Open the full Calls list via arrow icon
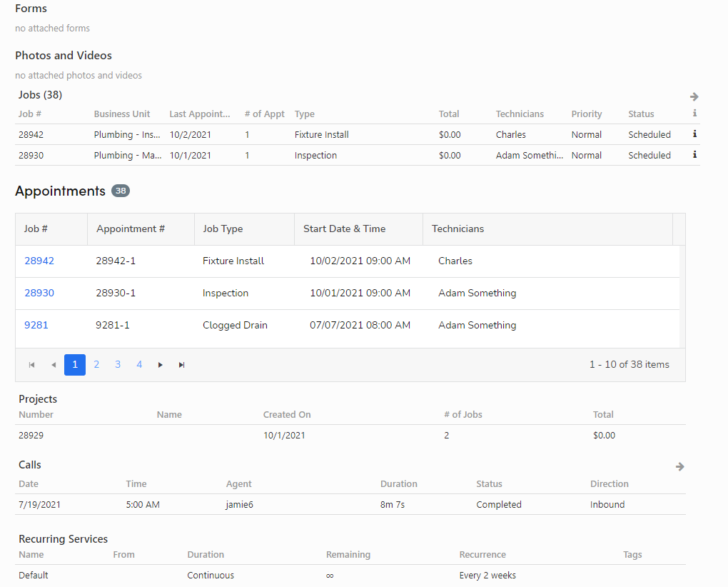 pyautogui.click(x=679, y=466)
